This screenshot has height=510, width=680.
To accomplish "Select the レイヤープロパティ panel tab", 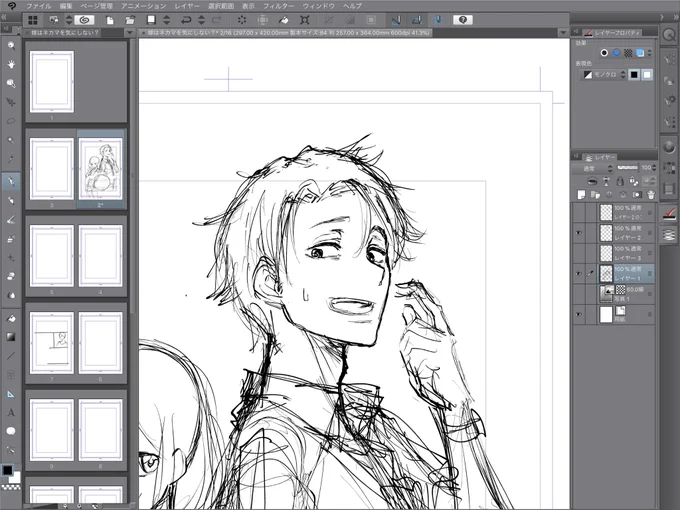I will pos(612,33).
